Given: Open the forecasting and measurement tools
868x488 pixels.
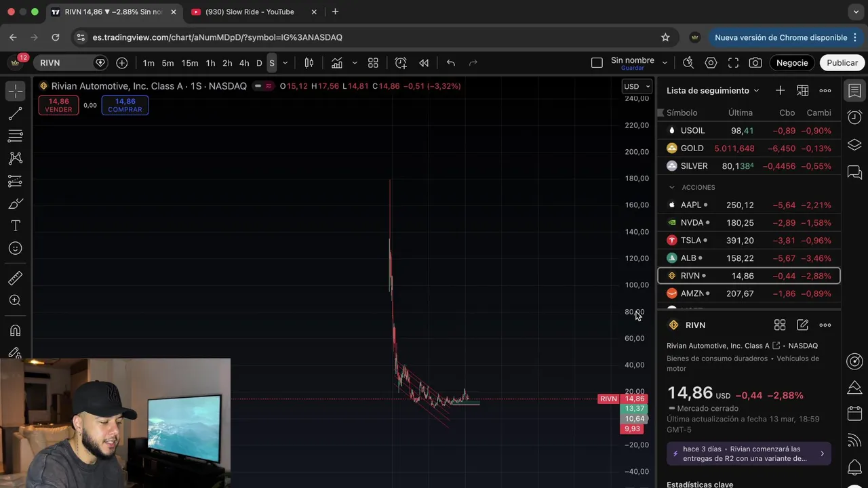Looking at the screenshot, I should tap(16, 181).
